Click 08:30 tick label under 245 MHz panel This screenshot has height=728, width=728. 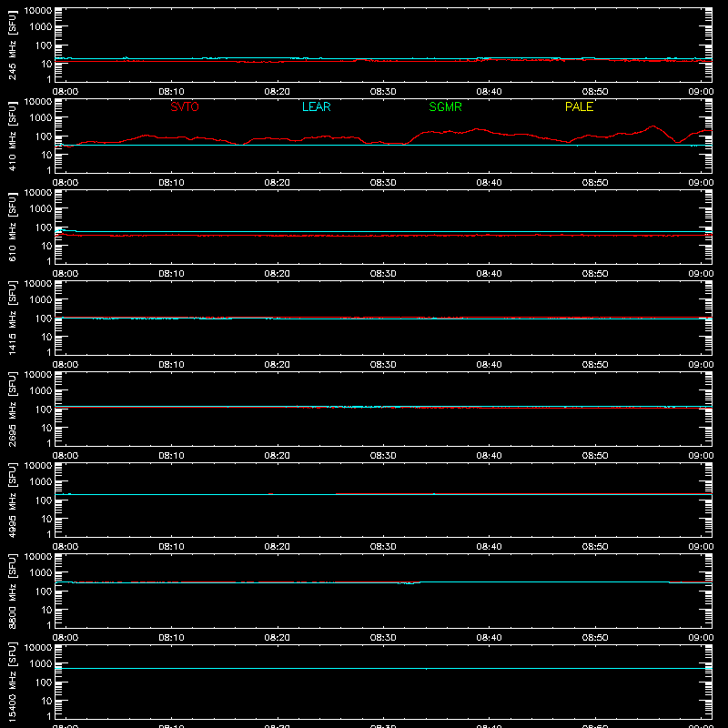pos(383,92)
